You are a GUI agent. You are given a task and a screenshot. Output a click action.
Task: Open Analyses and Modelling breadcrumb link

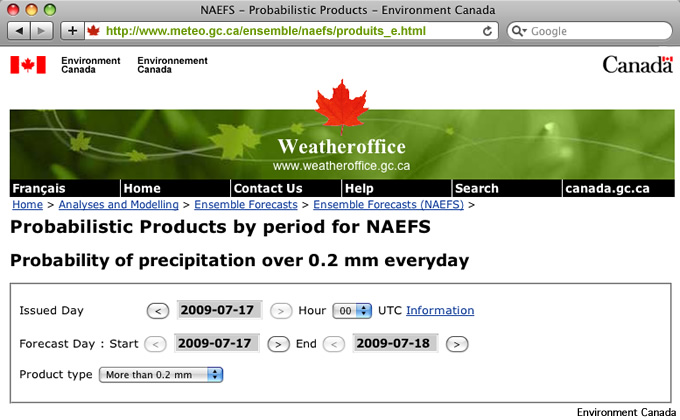(118, 204)
